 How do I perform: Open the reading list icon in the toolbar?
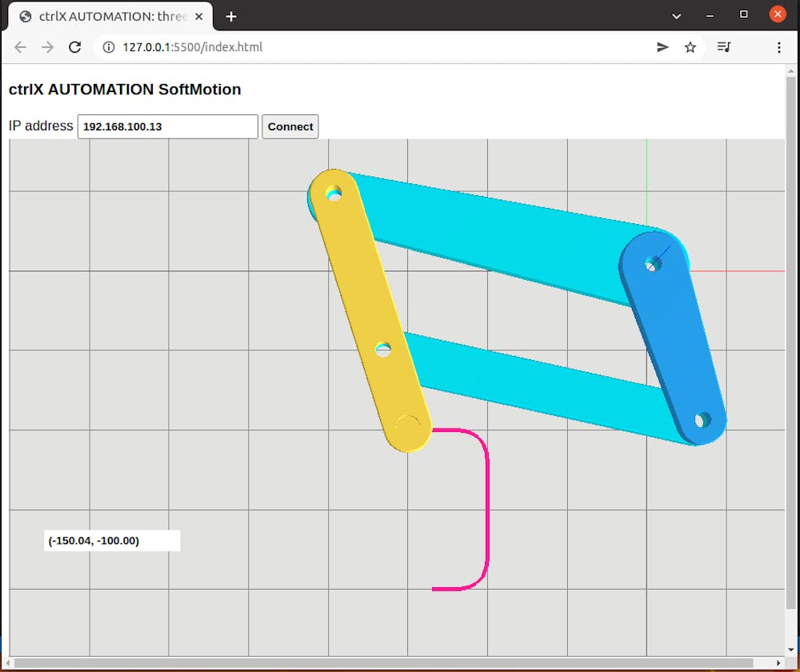click(724, 47)
